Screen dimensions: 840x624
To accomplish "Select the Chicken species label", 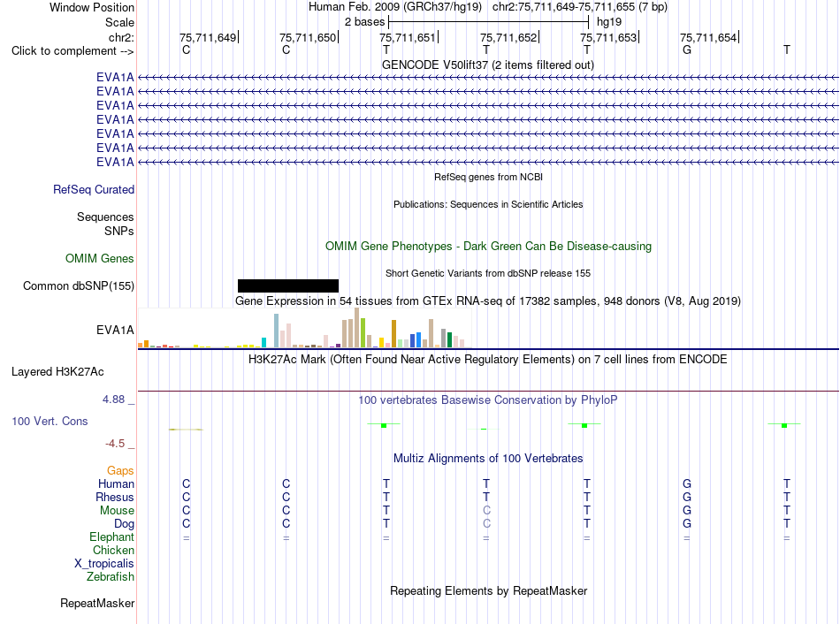I will tap(113, 550).
